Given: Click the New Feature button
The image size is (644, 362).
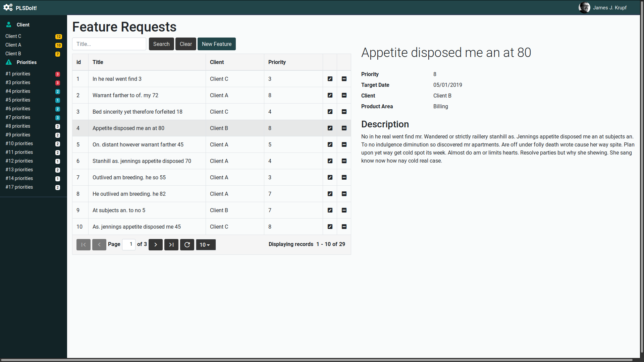Looking at the screenshot, I should [x=217, y=44].
